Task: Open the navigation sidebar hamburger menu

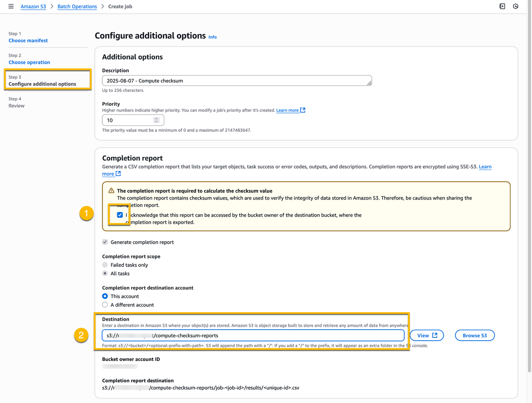Action: click(x=11, y=6)
